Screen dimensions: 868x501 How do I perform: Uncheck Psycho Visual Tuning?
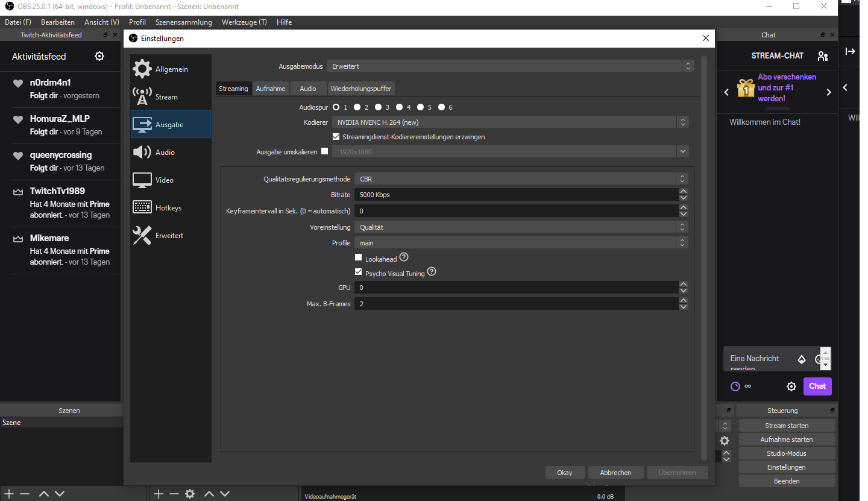[x=359, y=273]
